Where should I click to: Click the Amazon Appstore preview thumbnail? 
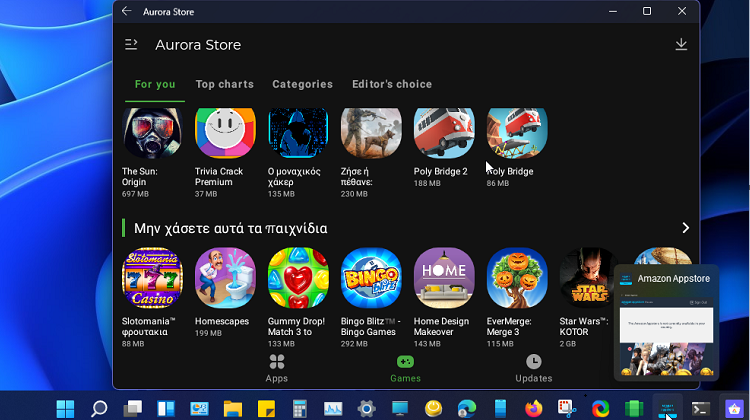click(666, 333)
